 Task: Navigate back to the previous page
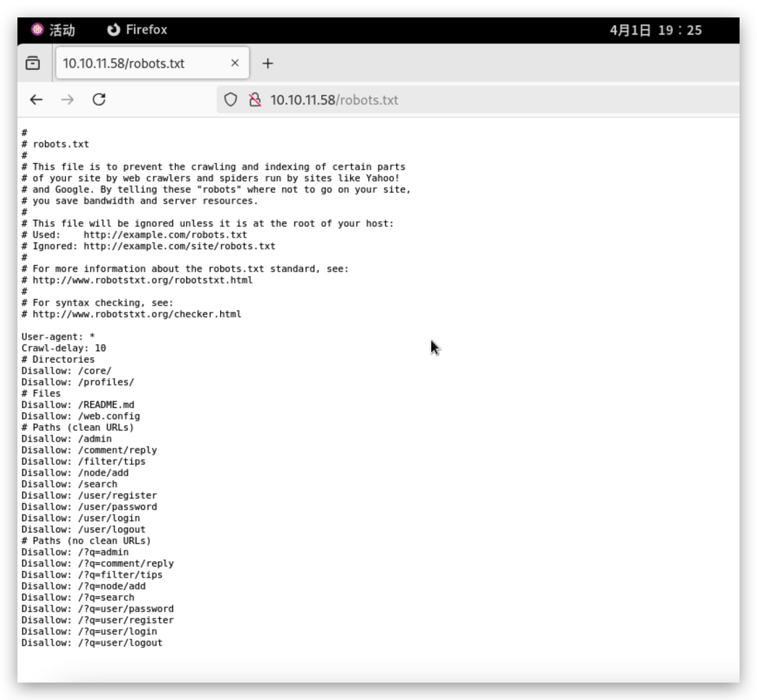pyautogui.click(x=37, y=99)
